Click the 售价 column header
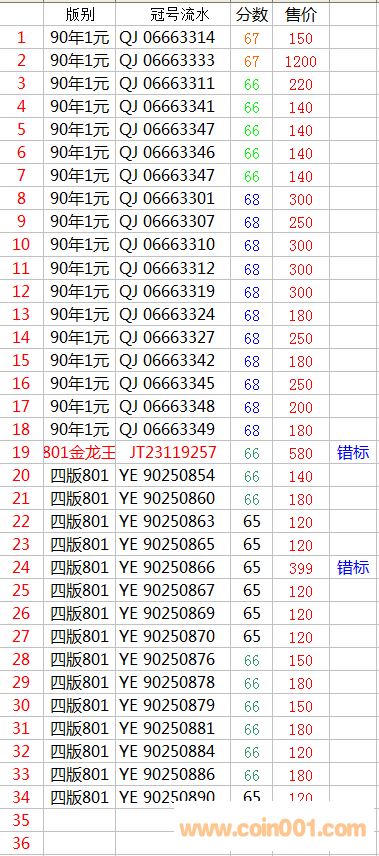This screenshot has height=856, width=379. (x=301, y=15)
